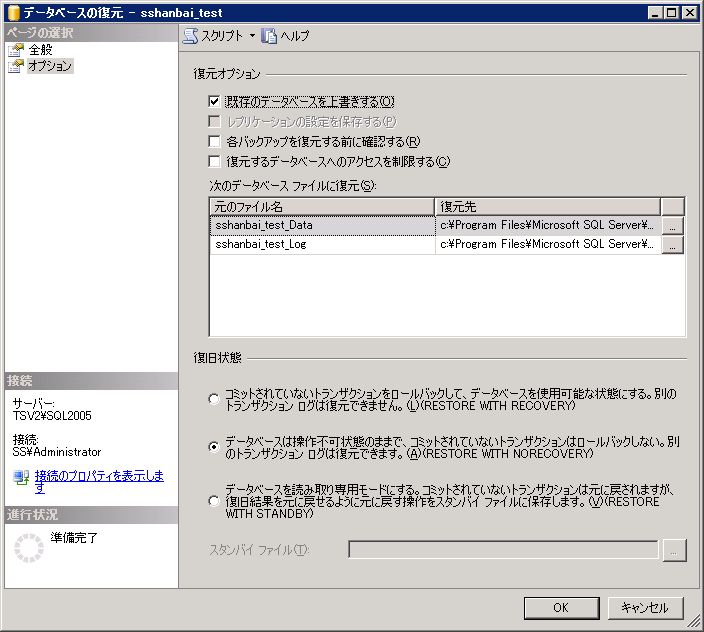Screen dimensions: 704x632
Task: Enable prompt before restoring each backup
Action: 214,141
